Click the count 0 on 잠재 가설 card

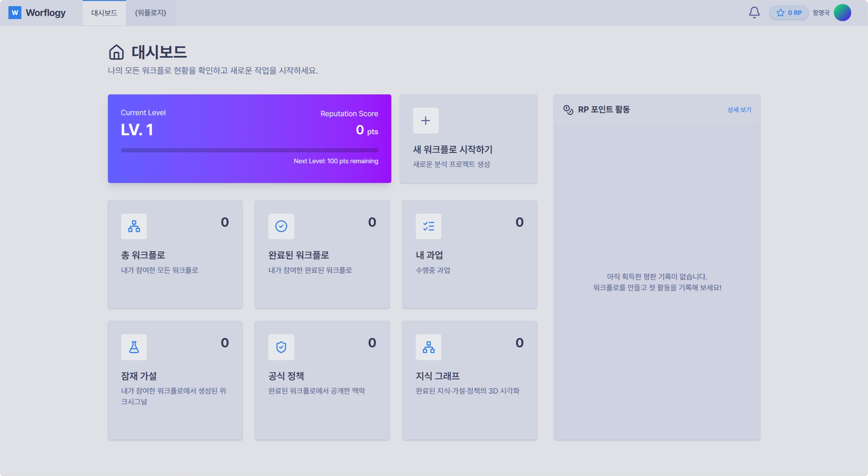[225, 343]
